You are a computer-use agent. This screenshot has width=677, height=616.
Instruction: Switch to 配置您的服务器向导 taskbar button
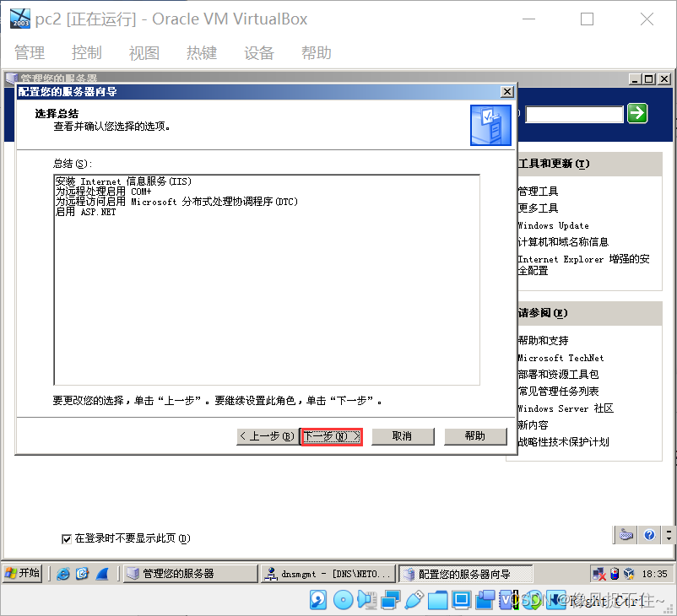pos(465,574)
